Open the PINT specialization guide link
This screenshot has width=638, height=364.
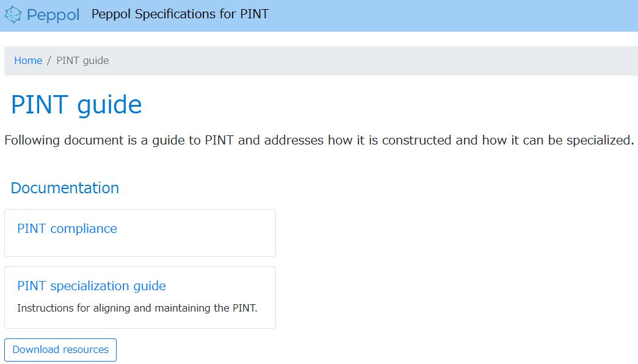coord(92,286)
